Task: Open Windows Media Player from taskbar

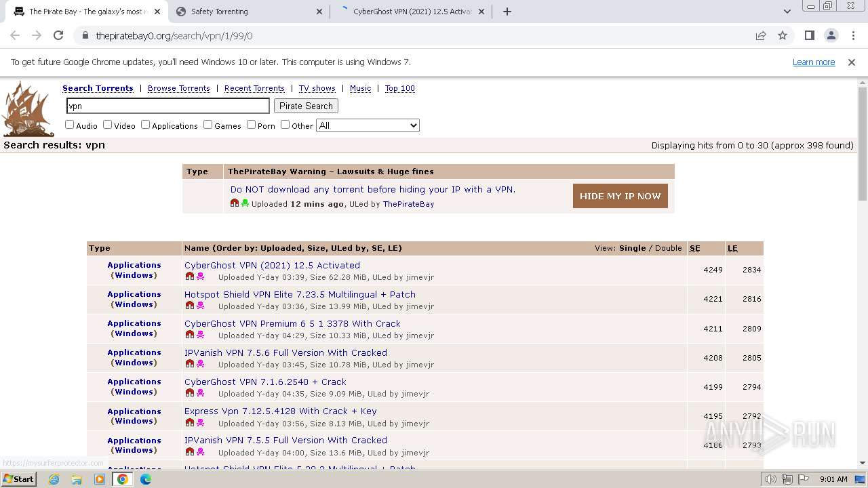Action: [100, 479]
